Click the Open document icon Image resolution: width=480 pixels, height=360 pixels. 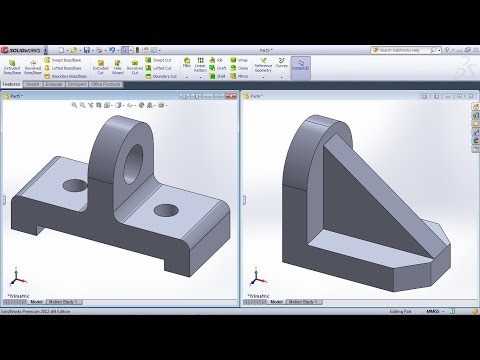74,50
